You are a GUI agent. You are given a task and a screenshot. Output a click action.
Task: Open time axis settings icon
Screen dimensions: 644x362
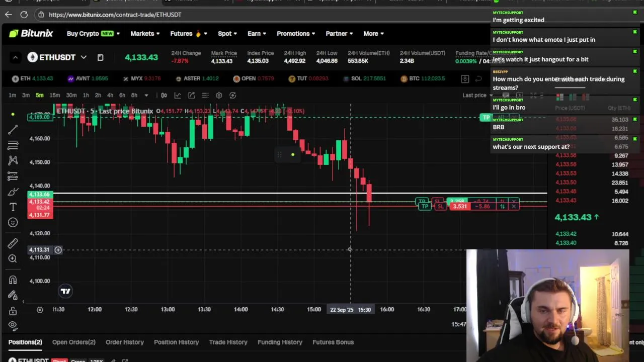[x=40, y=309]
